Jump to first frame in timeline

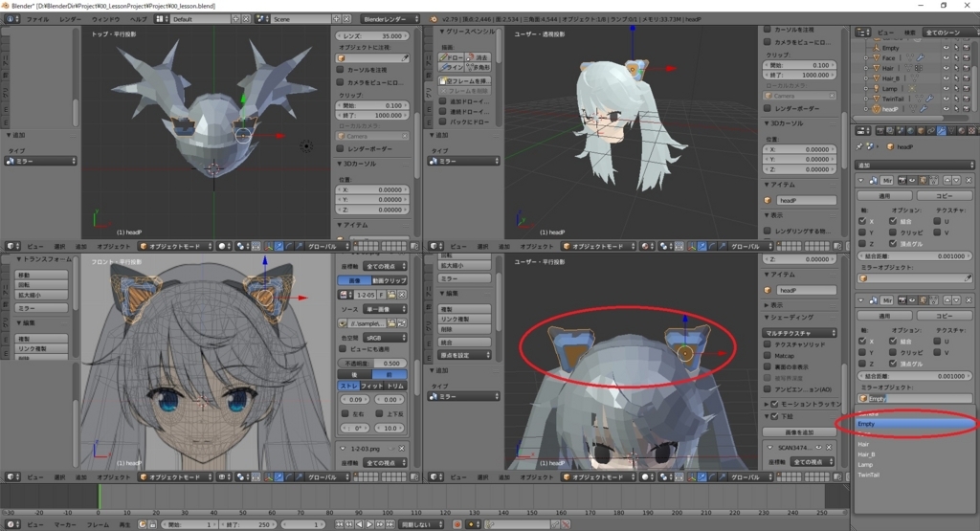(339, 524)
